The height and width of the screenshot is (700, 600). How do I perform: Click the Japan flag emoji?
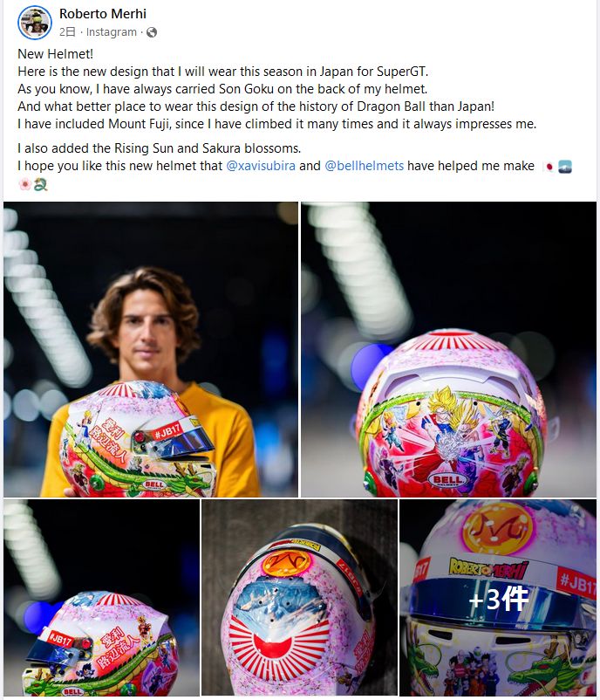tap(549, 167)
